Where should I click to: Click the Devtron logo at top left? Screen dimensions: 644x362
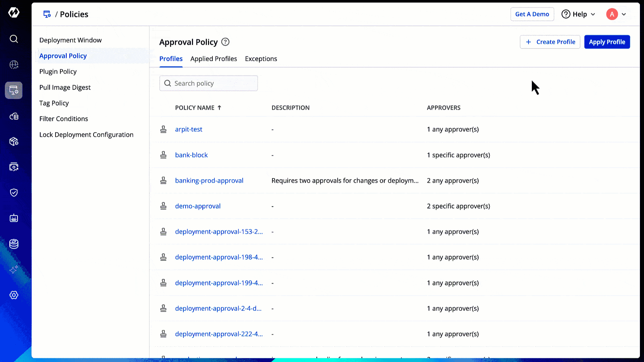[14, 13]
